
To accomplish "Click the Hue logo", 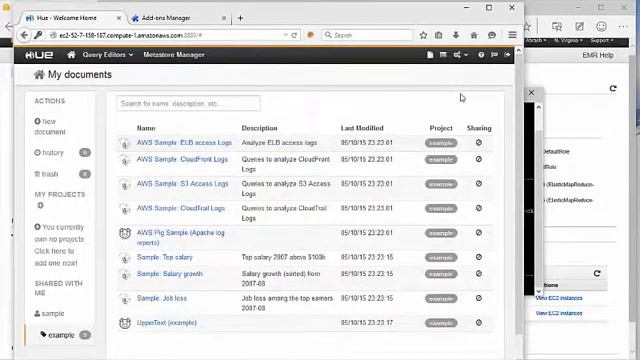I will 39,55.
